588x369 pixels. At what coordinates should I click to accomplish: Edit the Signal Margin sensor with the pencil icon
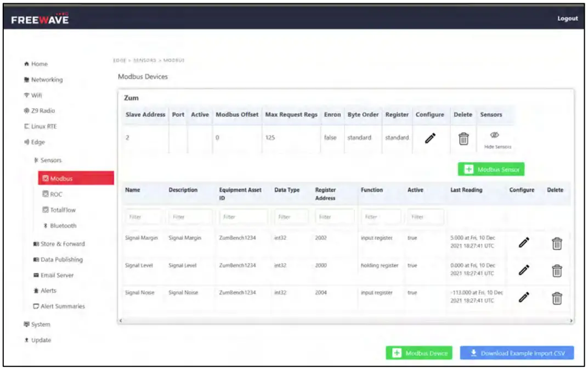click(523, 242)
